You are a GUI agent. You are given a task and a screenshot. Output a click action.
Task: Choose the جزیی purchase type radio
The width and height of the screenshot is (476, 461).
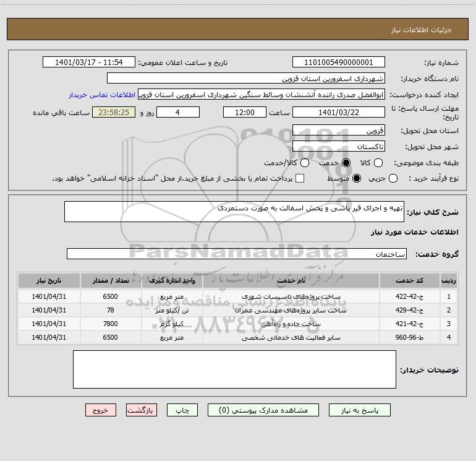[x=393, y=178]
